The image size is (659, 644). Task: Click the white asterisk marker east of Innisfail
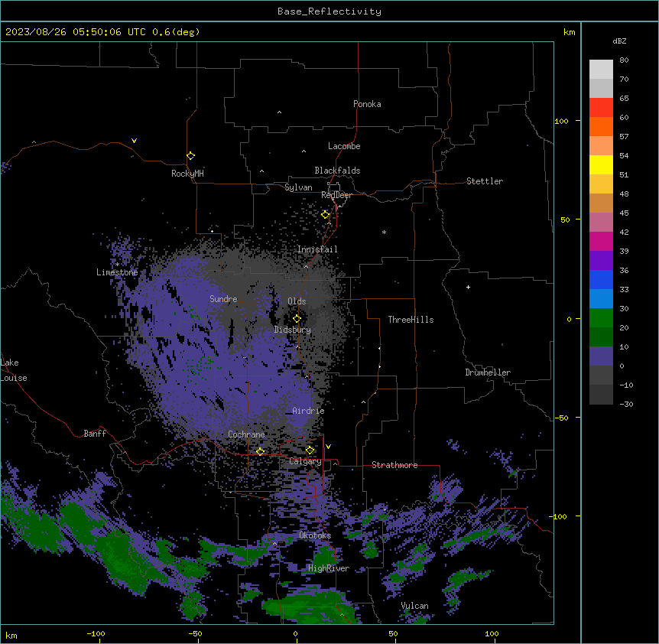point(384,232)
